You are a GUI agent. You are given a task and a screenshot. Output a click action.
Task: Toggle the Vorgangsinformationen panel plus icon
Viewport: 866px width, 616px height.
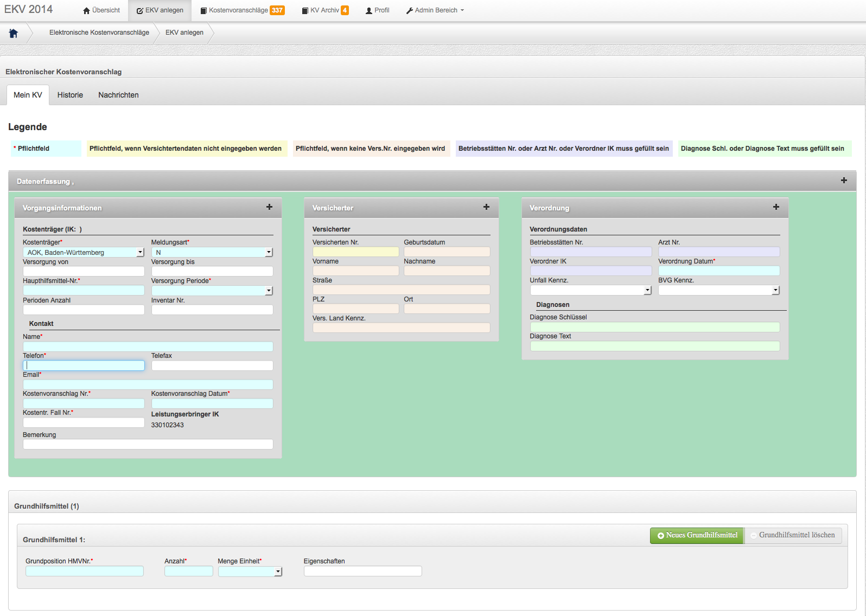pos(269,207)
